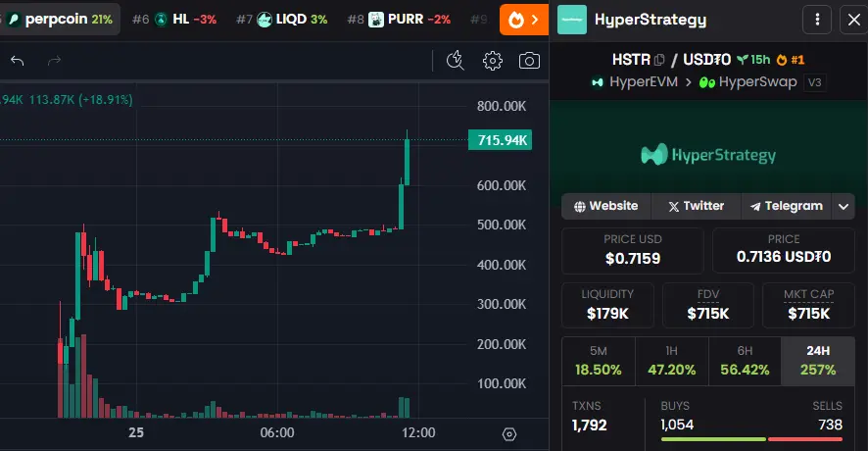Click the HyperStrategy header logo thumbnail
Image resolution: width=868 pixels, height=451 pixels.
coord(572,20)
